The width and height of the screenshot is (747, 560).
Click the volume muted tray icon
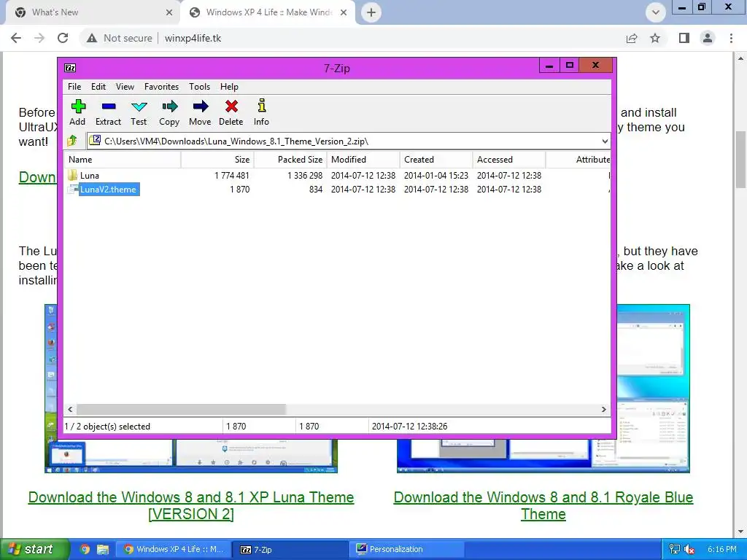coord(689,549)
